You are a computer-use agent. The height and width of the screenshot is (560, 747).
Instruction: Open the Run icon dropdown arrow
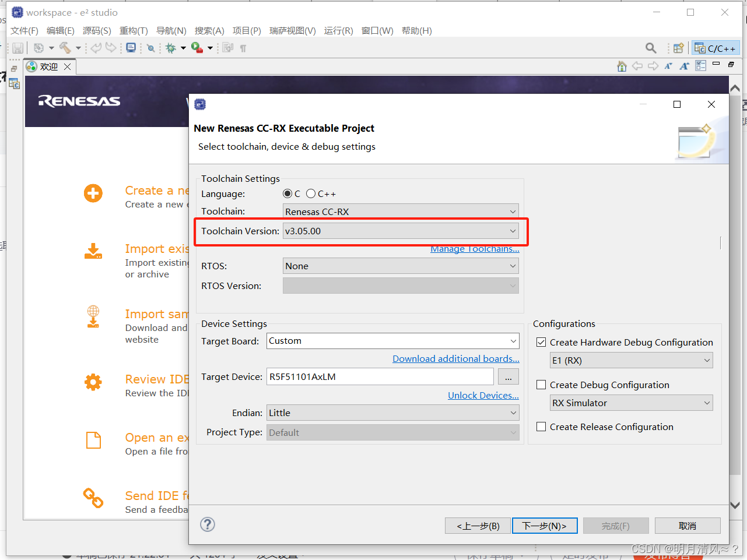pyautogui.click(x=210, y=48)
